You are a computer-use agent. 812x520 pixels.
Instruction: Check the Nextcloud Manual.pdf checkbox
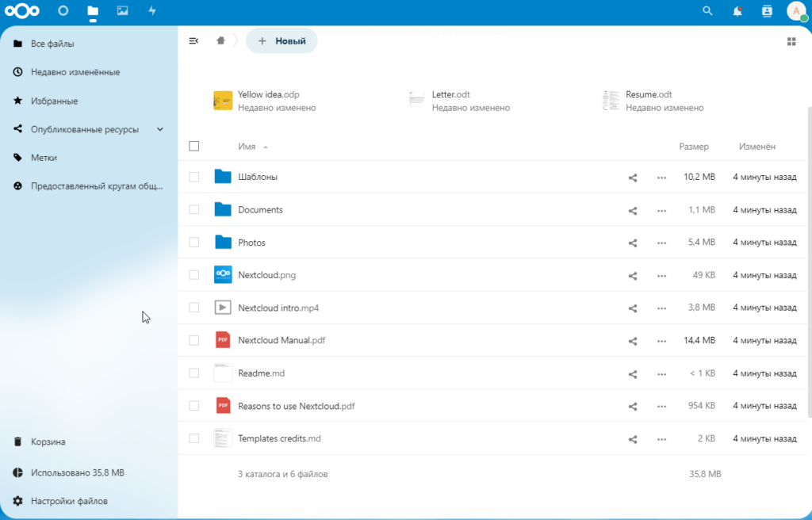(194, 340)
